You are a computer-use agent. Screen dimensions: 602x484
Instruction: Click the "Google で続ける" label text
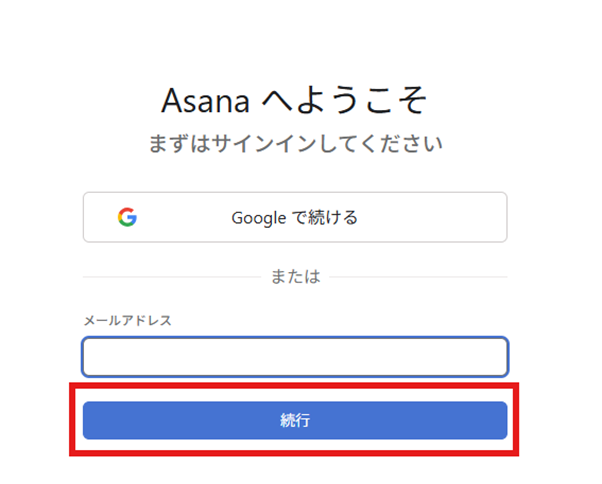[294, 217]
